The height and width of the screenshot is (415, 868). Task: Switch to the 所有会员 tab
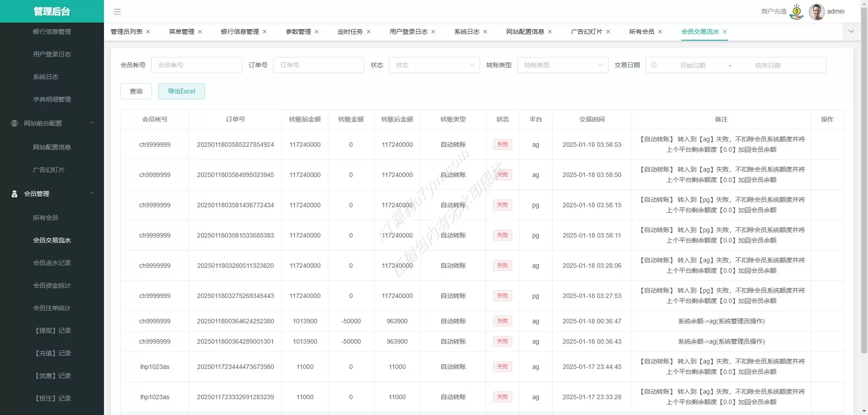(642, 32)
